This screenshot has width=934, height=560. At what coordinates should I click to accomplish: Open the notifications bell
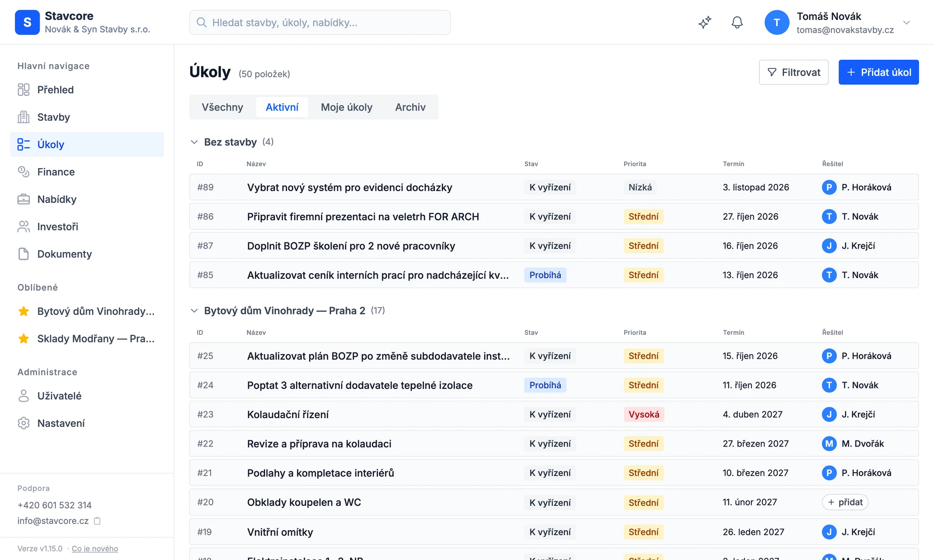(x=737, y=22)
